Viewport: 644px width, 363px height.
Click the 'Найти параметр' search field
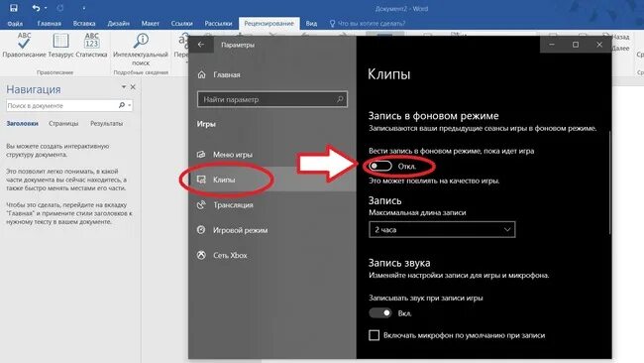pos(272,99)
